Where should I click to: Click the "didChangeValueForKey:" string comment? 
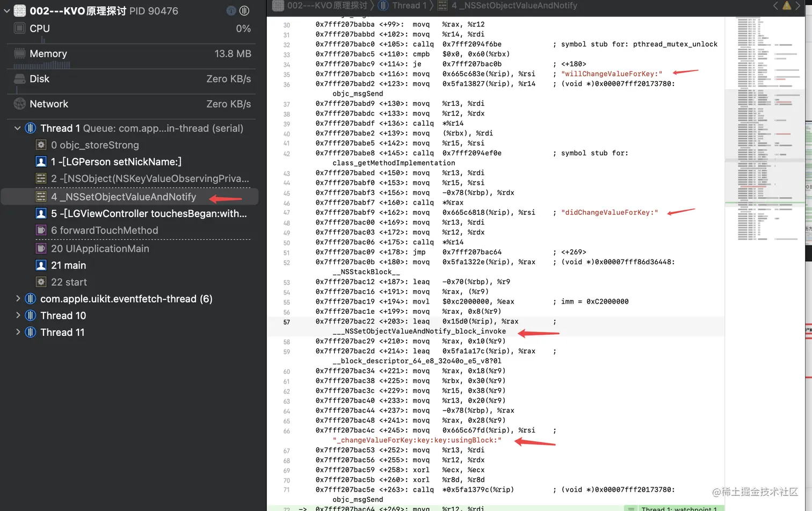tap(610, 212)
